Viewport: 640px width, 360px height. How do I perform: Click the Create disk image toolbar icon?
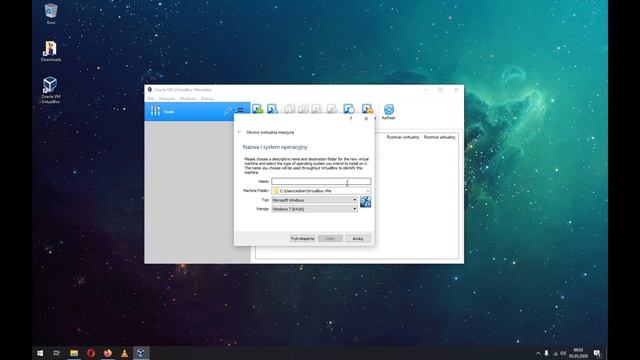tap(272, 109)
